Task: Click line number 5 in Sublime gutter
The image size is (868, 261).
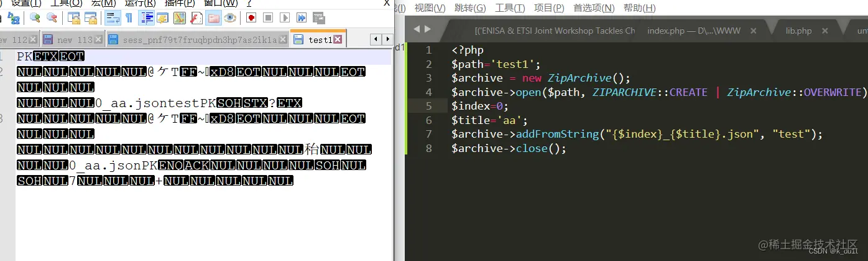Action: [428, 106]
